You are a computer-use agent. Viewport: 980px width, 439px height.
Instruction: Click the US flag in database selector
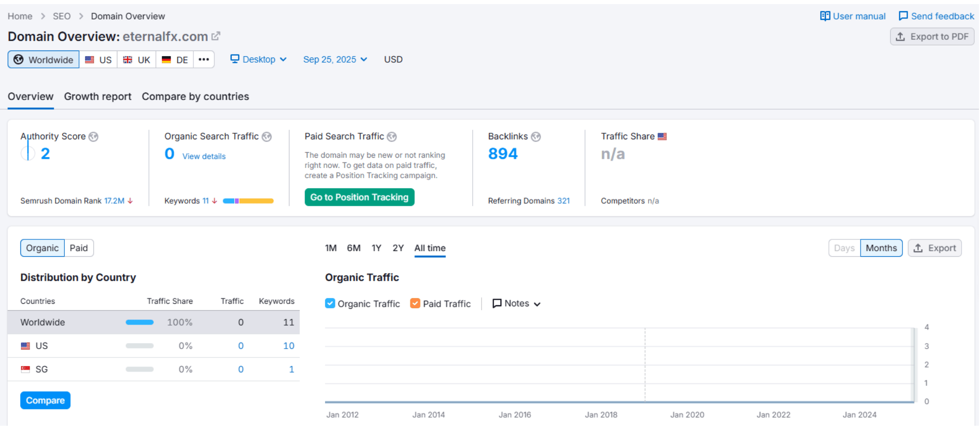coord(90,60)
